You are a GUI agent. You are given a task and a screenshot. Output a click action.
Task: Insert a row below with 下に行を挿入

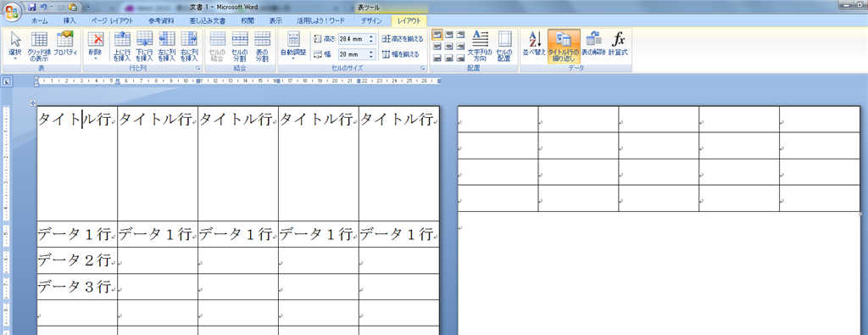(x=144, y=46)
